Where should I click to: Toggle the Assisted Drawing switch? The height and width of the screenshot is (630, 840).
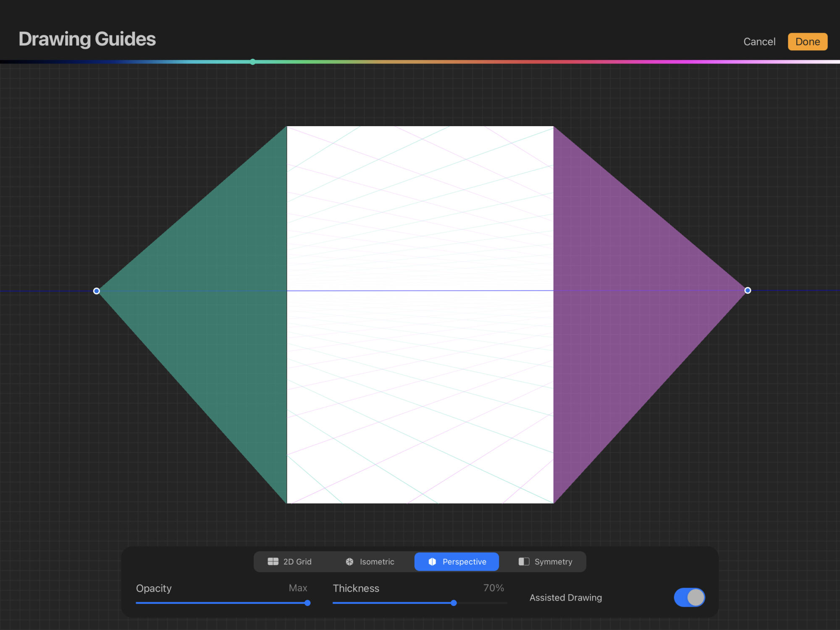[x=689, y=597]
